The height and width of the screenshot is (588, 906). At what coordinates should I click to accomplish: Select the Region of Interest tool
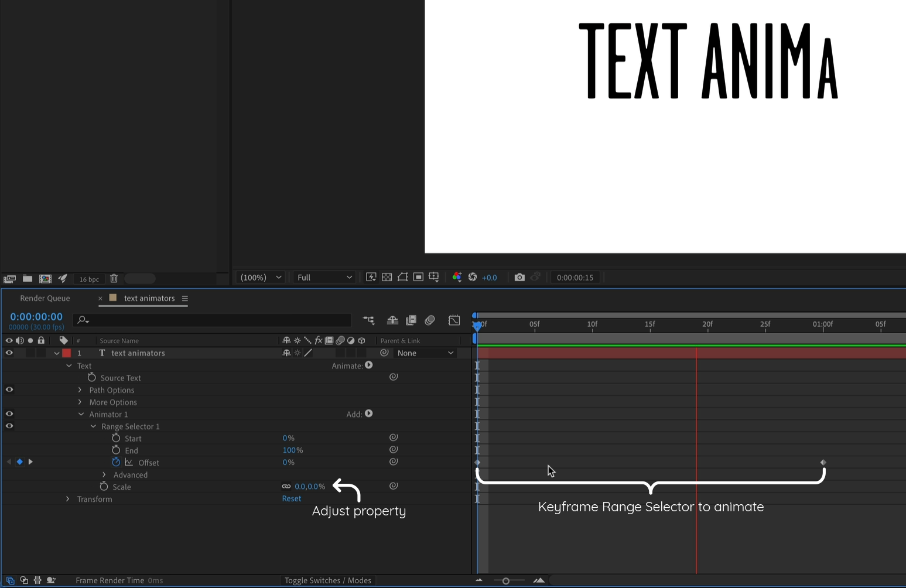pos(418,277)
